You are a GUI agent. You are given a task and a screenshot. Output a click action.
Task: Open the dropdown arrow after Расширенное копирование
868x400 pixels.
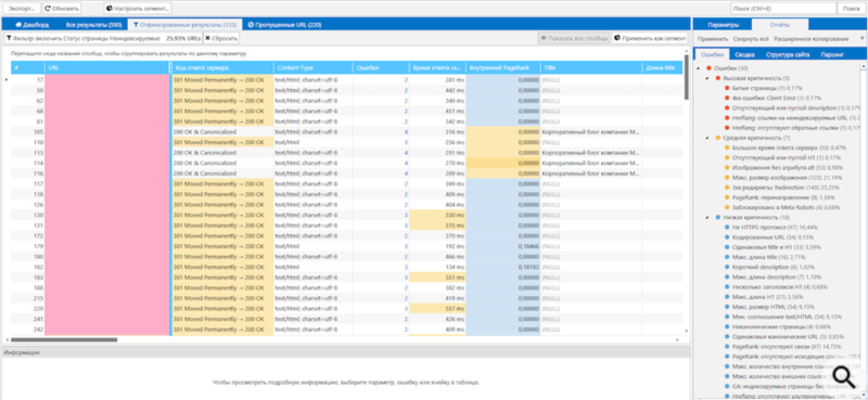point(862,38)
